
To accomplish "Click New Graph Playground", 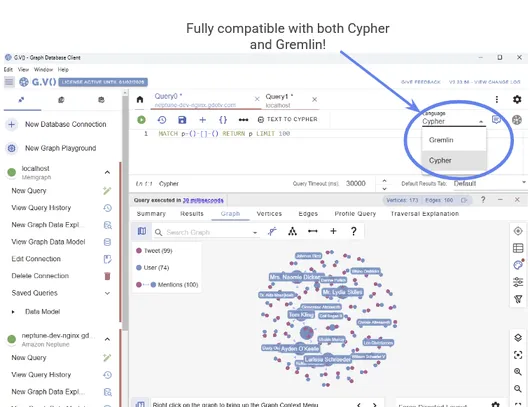I will tap(61, 148).
